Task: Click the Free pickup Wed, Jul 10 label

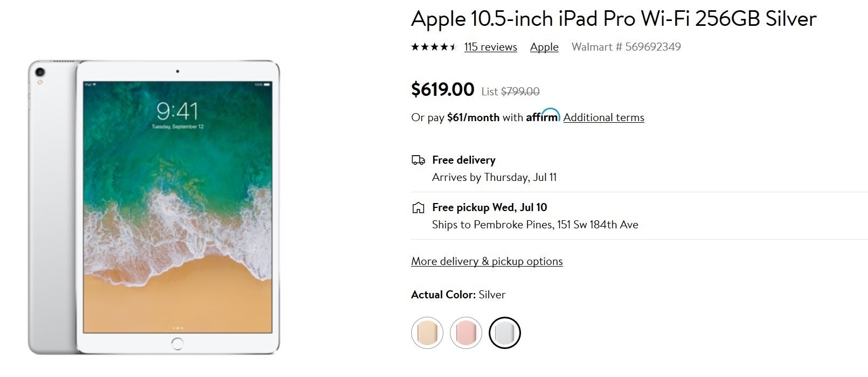Action: 489,207
